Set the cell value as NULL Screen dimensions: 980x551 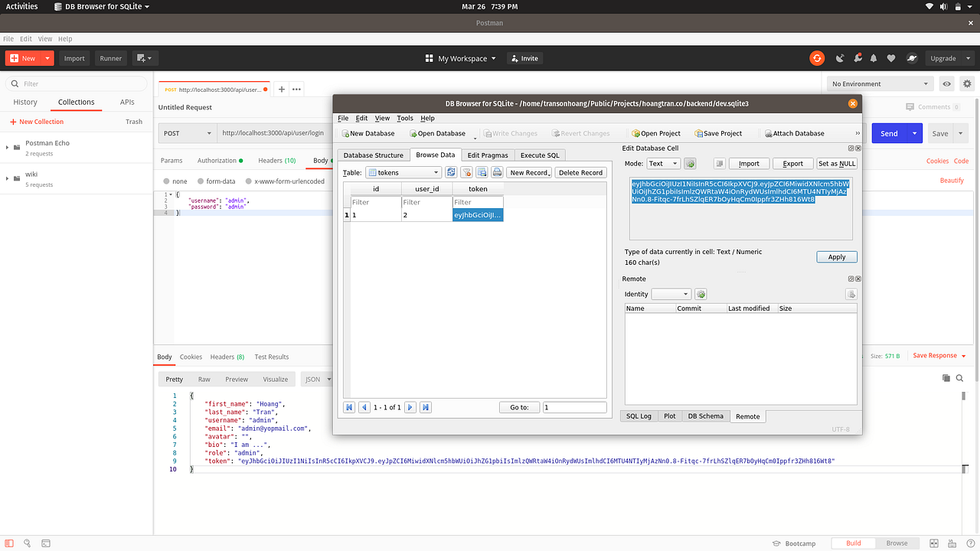(x=838, y=163)
